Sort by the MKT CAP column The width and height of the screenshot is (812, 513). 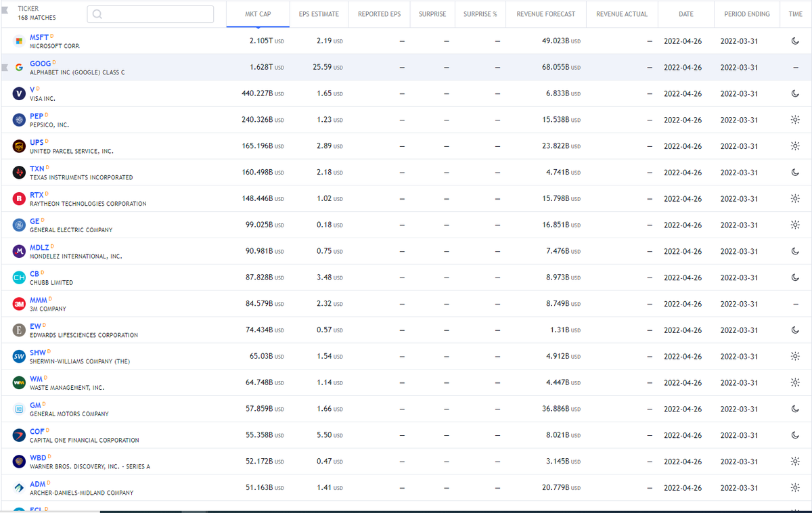[258, 14]
